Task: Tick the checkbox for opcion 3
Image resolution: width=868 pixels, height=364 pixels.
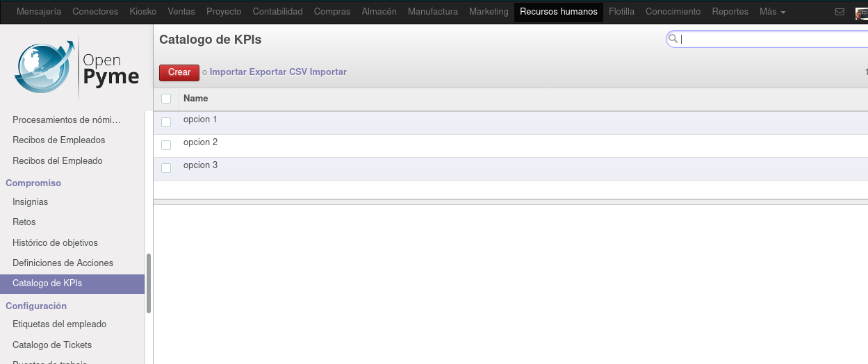Action: 166,168
